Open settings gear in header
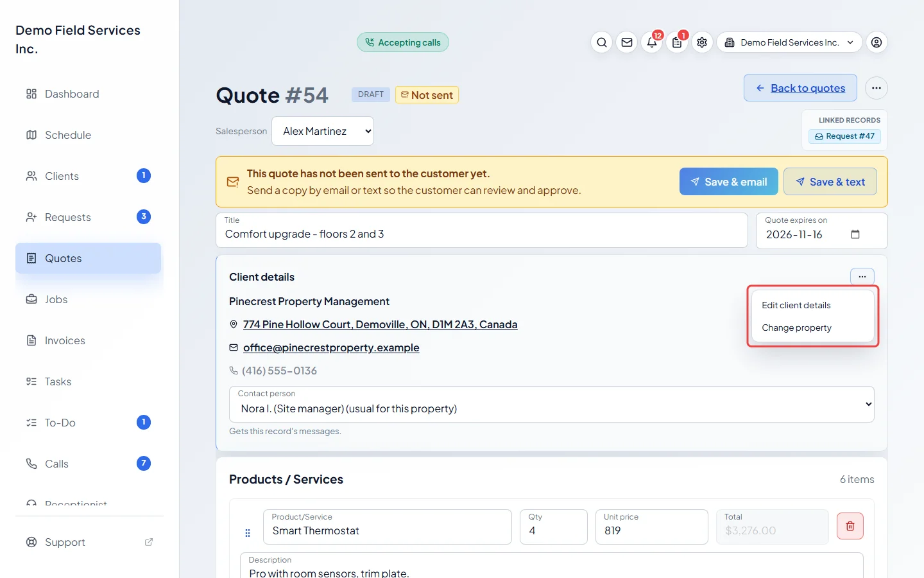The image size is (924, 578). 702,42
